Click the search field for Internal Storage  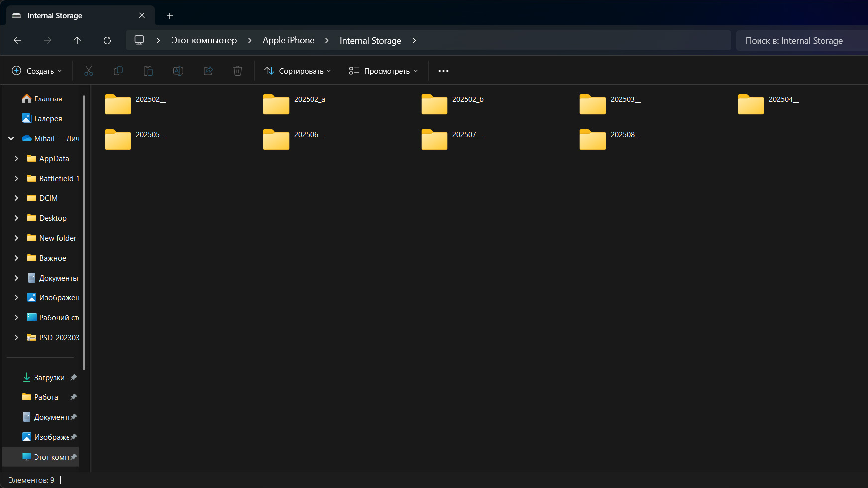801,40
